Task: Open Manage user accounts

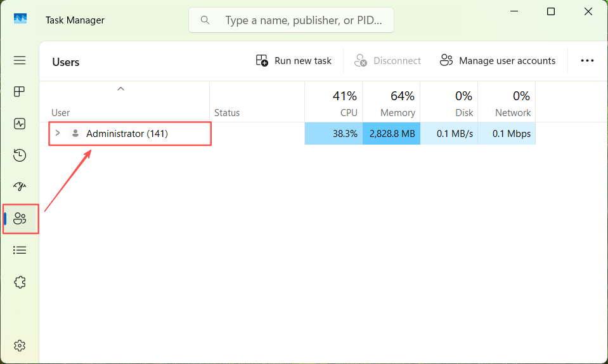Action: coord(498,60)
